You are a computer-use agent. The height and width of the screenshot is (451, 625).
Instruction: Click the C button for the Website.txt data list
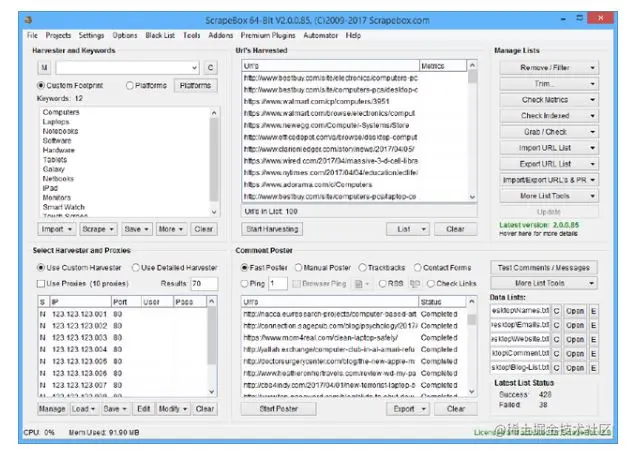tap(556, 340)
